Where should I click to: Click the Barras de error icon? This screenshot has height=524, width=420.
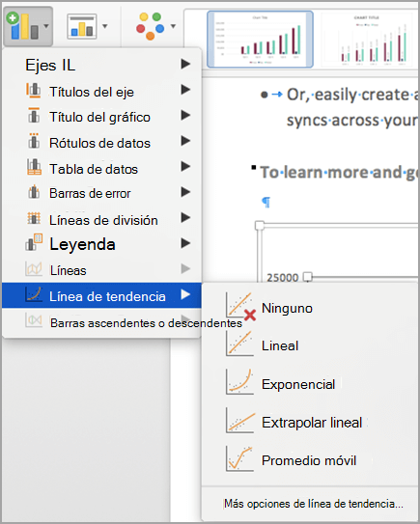(34, 192)
